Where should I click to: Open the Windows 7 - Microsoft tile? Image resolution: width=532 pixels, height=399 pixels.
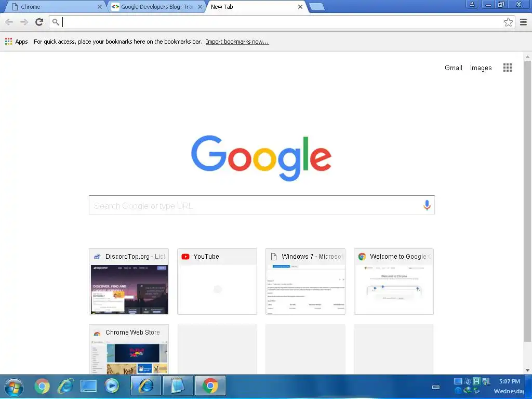pyautogui.click(x=305, y=281)
